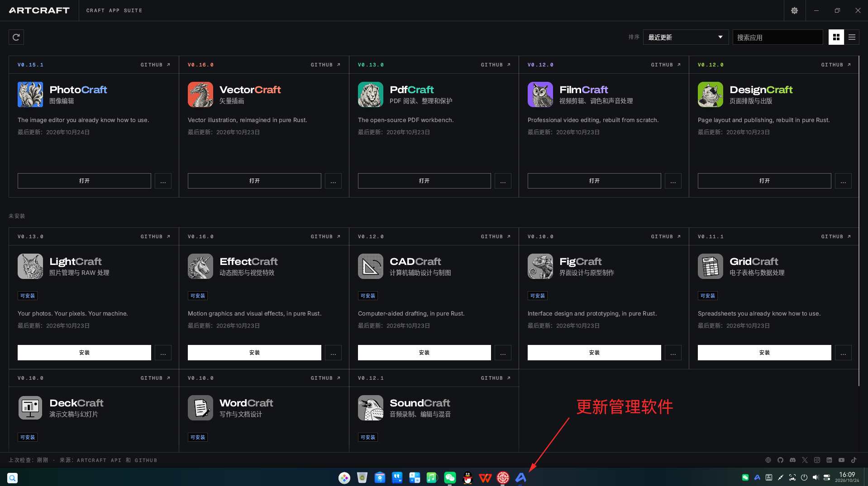Focus the 搜索应用 search field
This screenshot has width=868, height=486.
pos(777,37)
